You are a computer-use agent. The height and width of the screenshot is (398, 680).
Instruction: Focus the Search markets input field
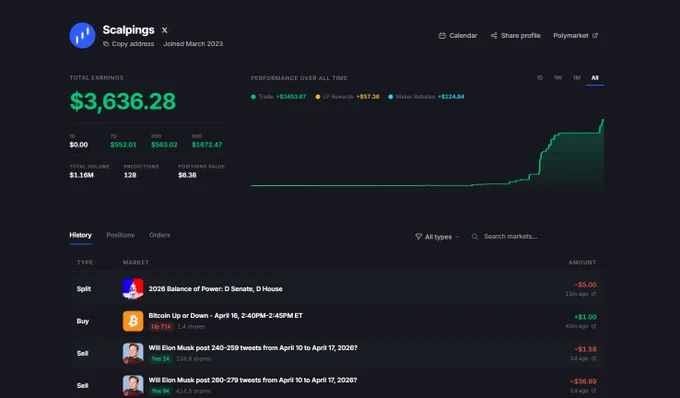tap(538, 237)
